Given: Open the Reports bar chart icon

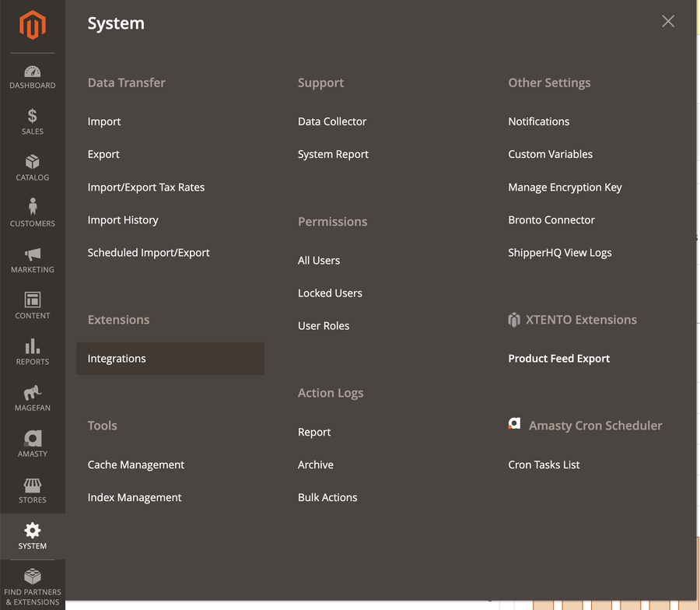Looking at the screenshot, I should pos(33,346).
